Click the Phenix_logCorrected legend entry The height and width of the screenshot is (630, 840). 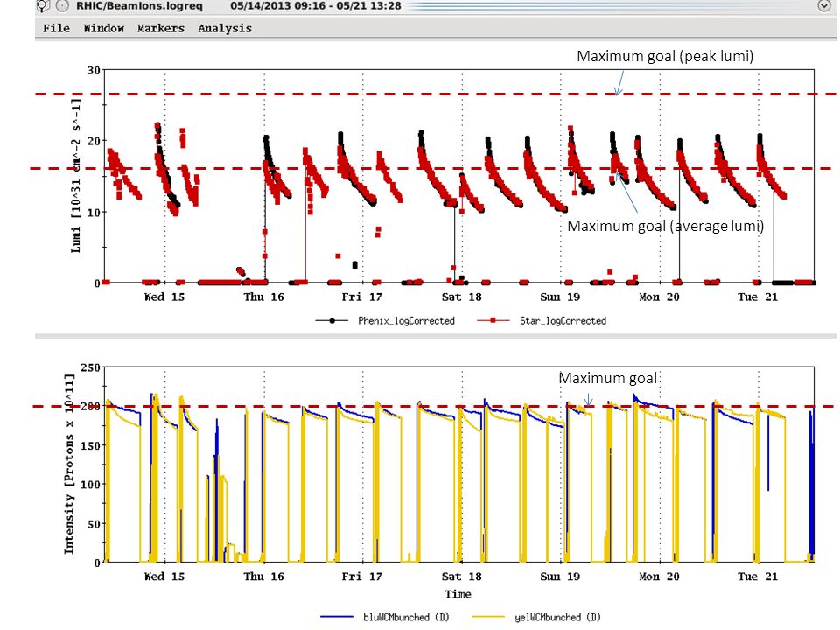(x=385, y=321)
